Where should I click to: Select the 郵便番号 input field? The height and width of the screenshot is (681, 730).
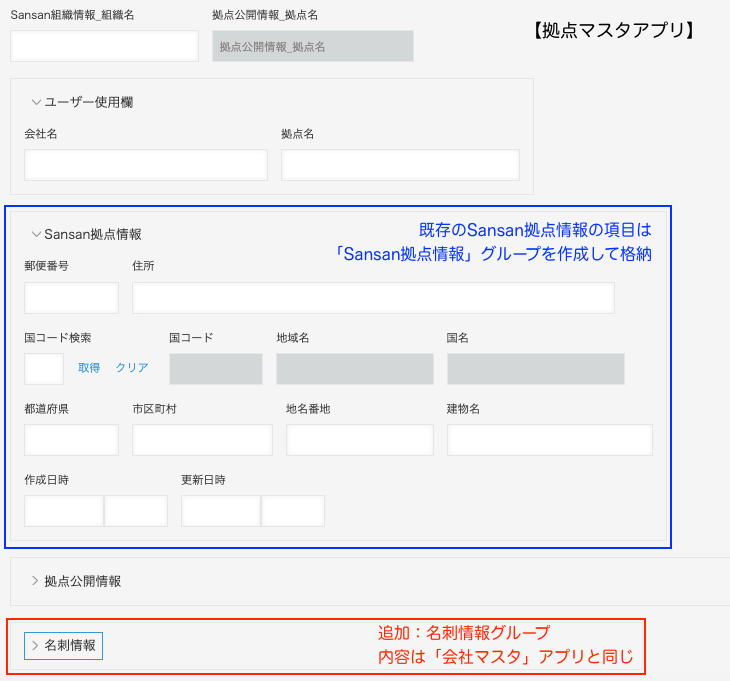(x=71, y=297)
